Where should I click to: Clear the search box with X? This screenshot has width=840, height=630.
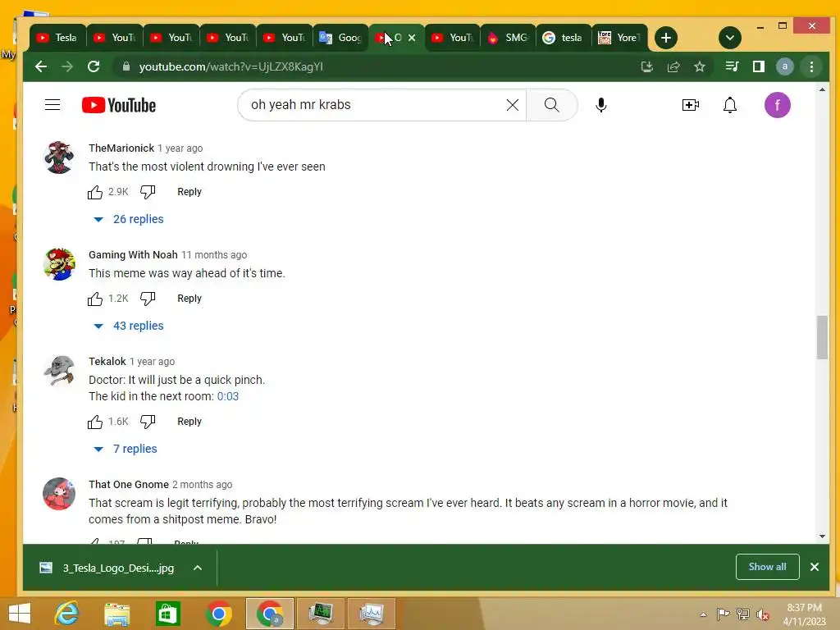512,105
